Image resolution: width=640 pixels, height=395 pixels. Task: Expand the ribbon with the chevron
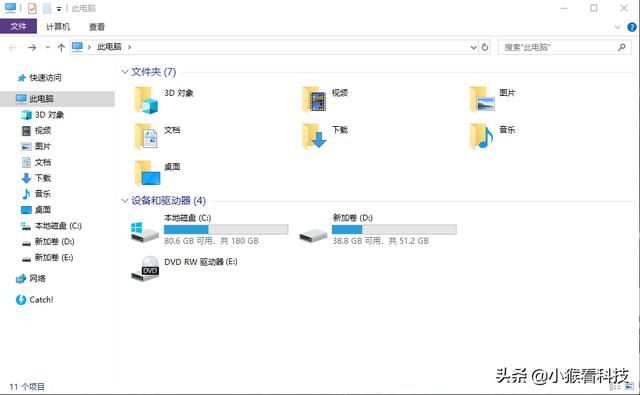[617, 27]
